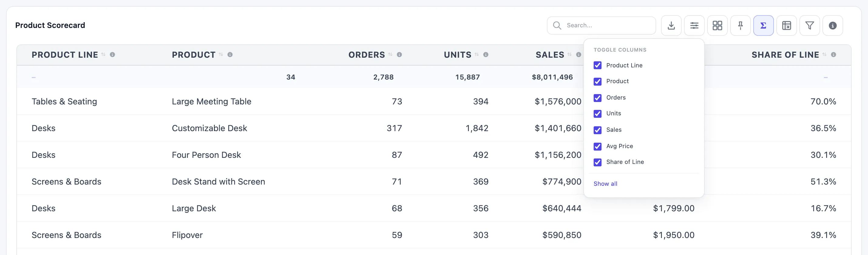Sort by Product Line arrows icon
The width and height of the screenshot is (868, 255).
pyautogui.click(x=103, y=55)
